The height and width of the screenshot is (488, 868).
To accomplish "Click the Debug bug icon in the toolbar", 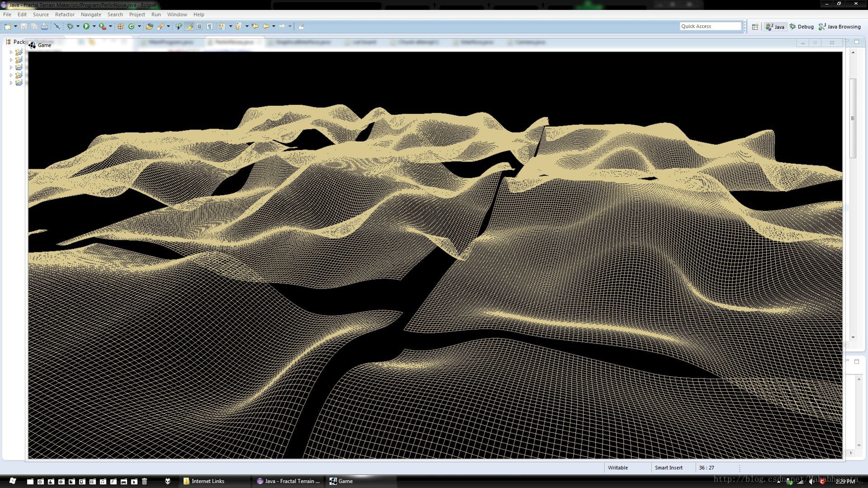I will click(70, 27).
